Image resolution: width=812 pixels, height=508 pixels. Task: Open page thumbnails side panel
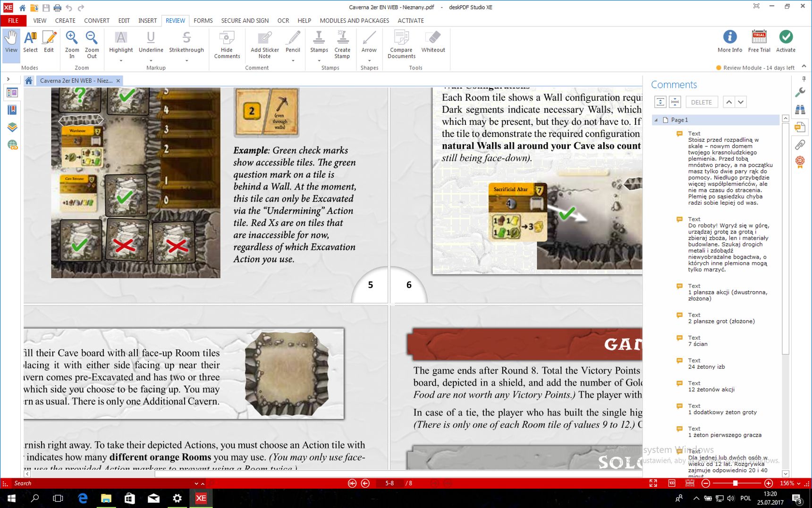(x=12, y=93)
